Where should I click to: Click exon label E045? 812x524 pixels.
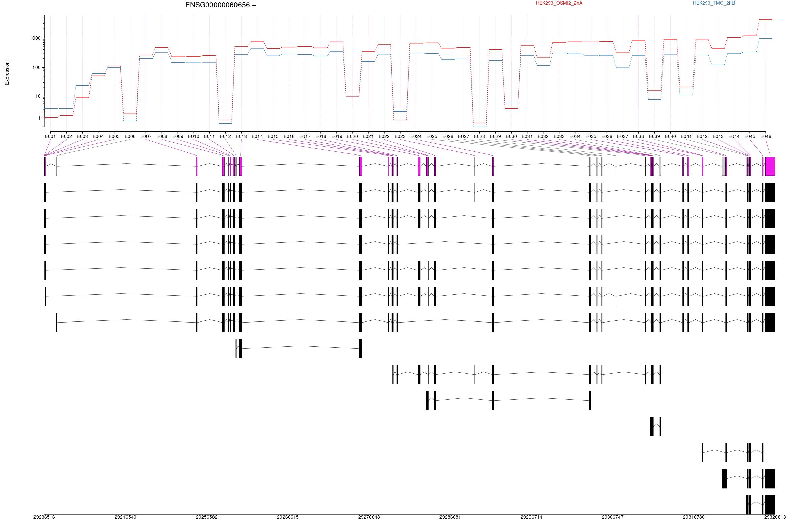coord(750,137)
